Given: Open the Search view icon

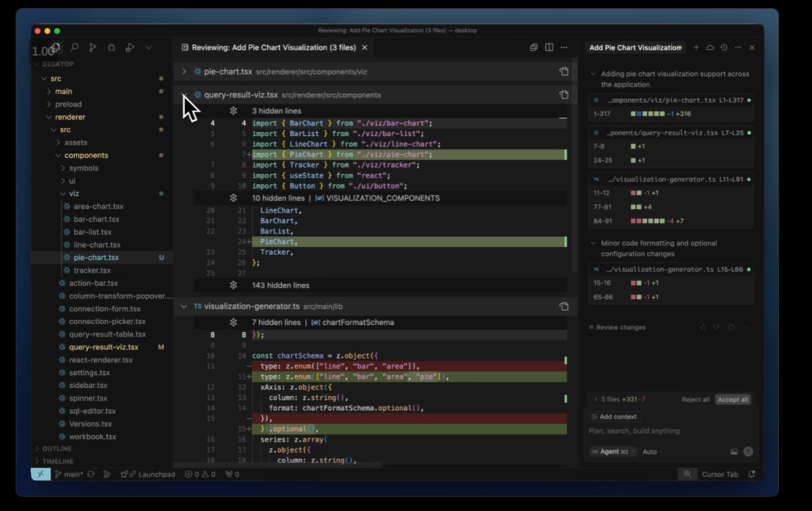Looking at the screenshot, I should click(74, 47).
